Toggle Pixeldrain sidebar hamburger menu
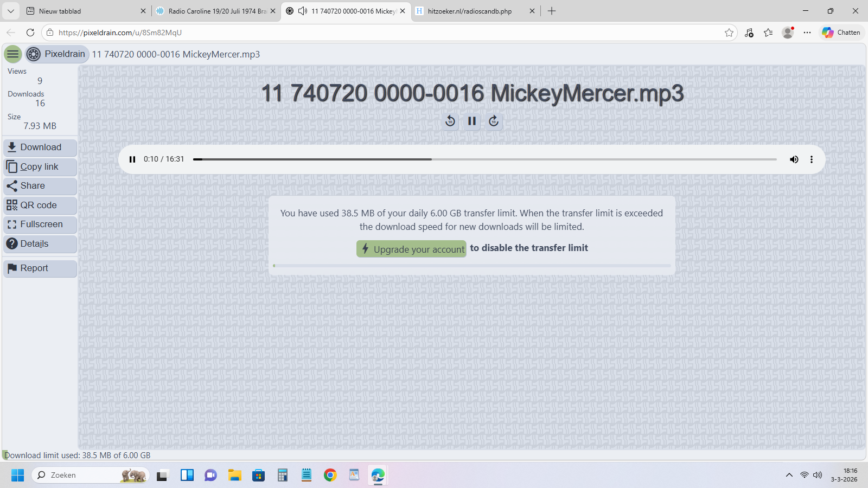Screen dimensions: 868x488 13,54
